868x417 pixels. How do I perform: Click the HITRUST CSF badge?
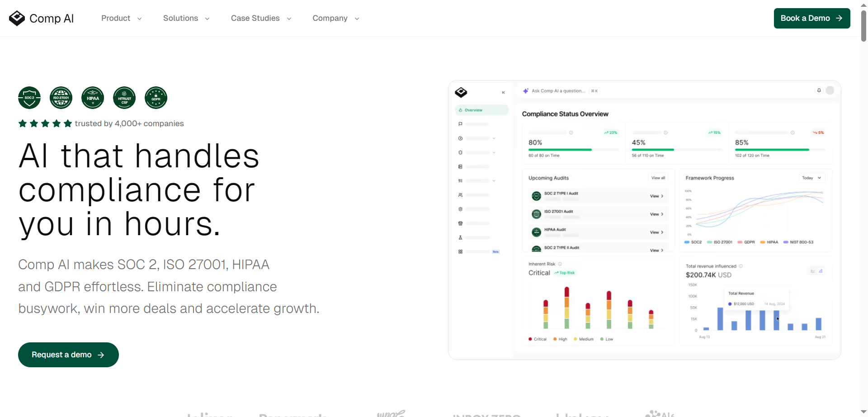[x=124, y=98]
